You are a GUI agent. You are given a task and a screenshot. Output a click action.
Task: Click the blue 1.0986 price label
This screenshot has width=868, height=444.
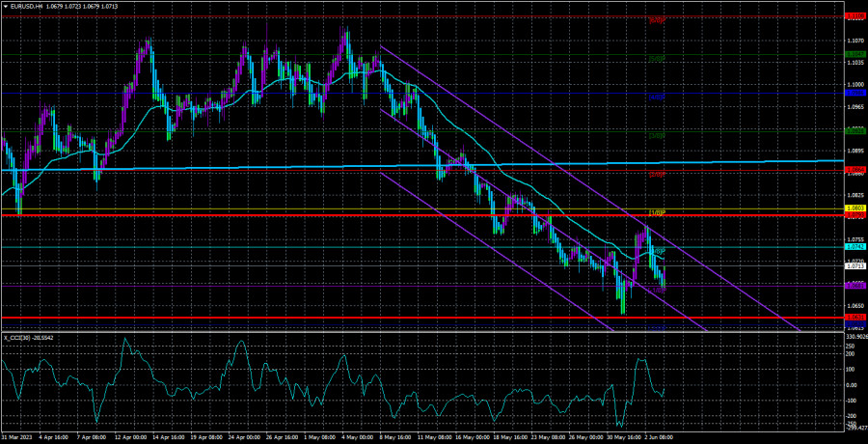pos(856,93)
